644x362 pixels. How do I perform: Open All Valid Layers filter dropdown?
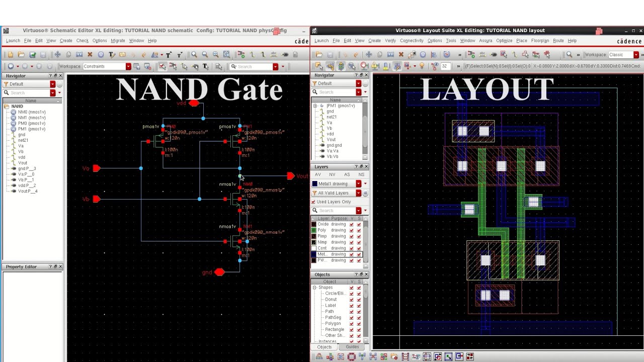(x=358, y=193)
